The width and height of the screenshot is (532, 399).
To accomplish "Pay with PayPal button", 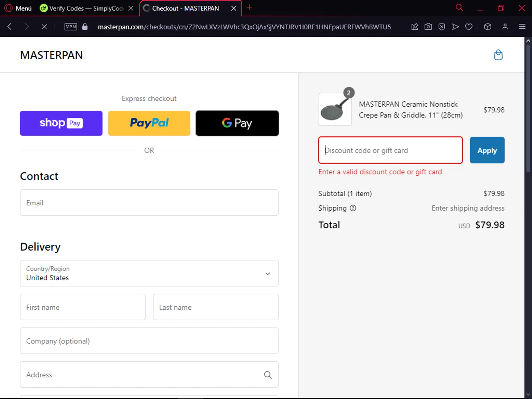I will [149, 123].
